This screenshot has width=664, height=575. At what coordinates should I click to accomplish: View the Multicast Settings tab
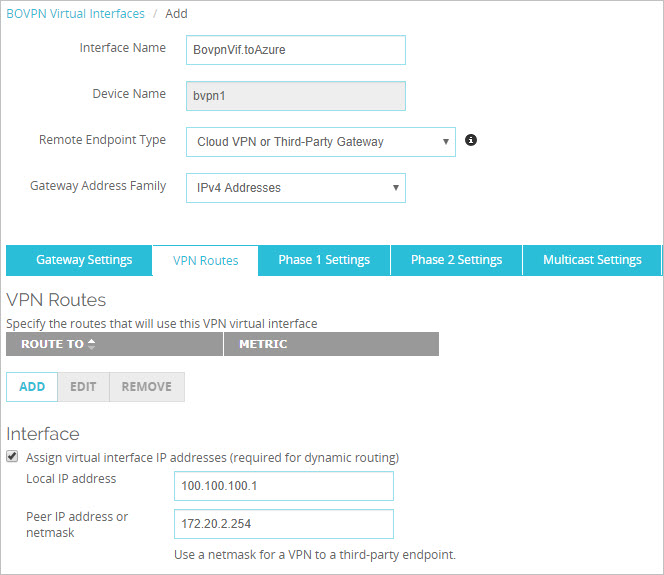click(592, 260)
